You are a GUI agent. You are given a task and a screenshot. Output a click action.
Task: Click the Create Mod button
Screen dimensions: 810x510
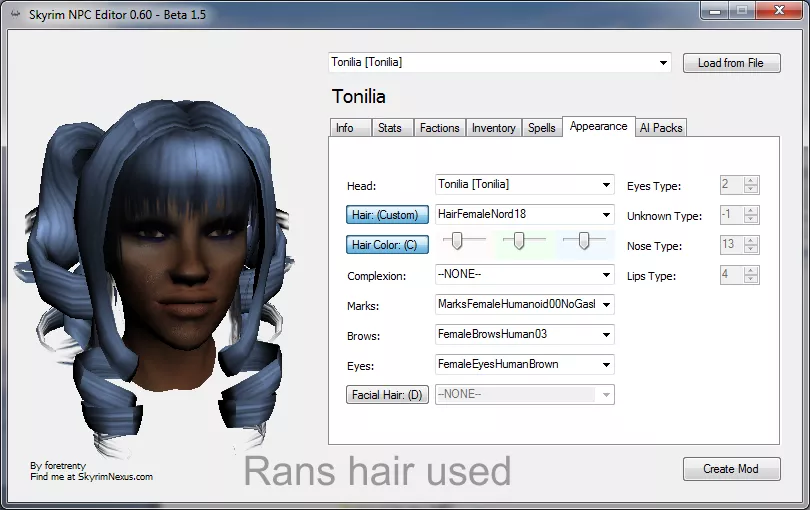point(731,469)
